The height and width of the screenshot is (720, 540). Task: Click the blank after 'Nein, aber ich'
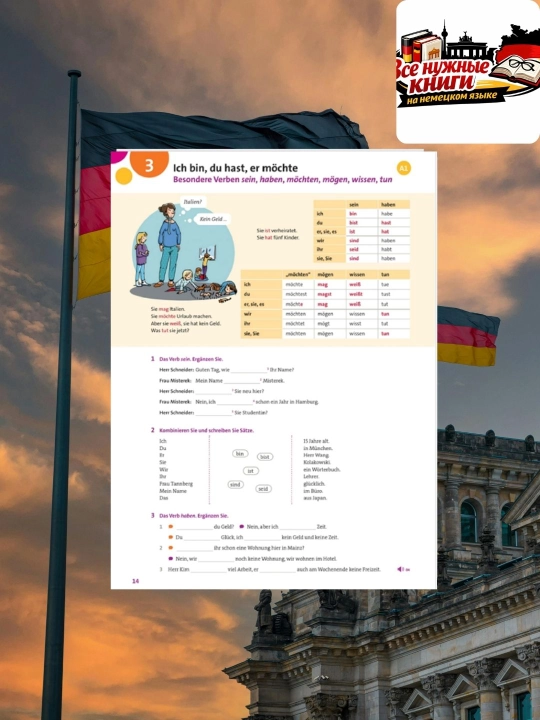point(297,528)
